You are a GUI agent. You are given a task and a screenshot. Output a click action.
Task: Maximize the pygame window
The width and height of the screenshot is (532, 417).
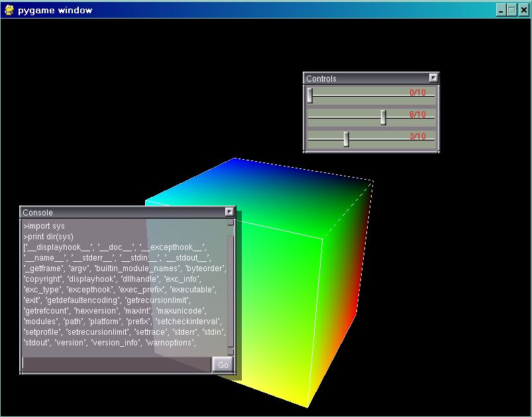[x=511, y=10]
